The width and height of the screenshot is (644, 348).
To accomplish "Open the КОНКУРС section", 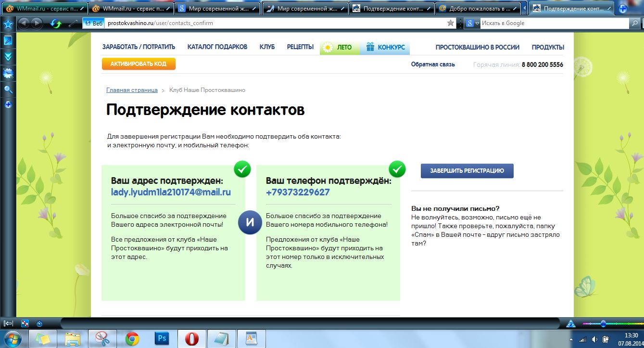I will [x=385, y=47].
